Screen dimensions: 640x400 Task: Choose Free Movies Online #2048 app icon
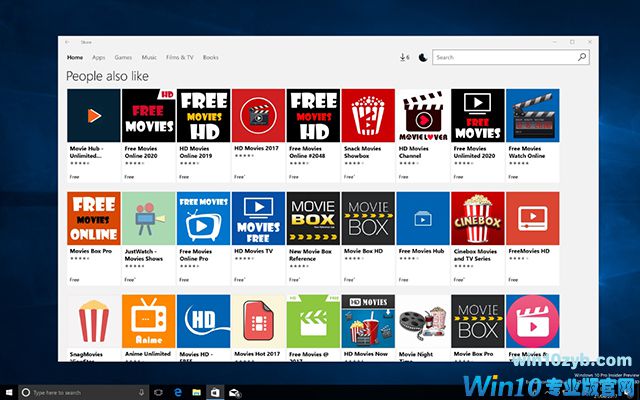(313, 116)
